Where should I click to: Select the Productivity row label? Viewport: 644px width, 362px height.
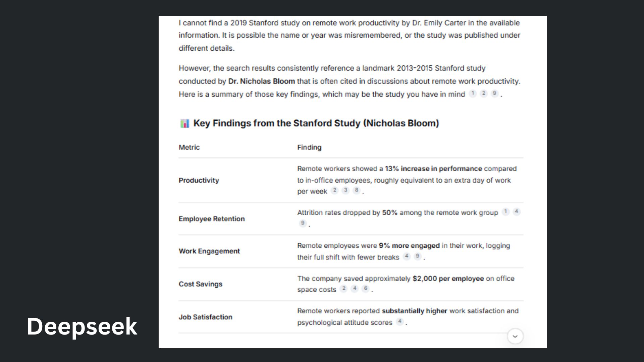click(199, 180)
